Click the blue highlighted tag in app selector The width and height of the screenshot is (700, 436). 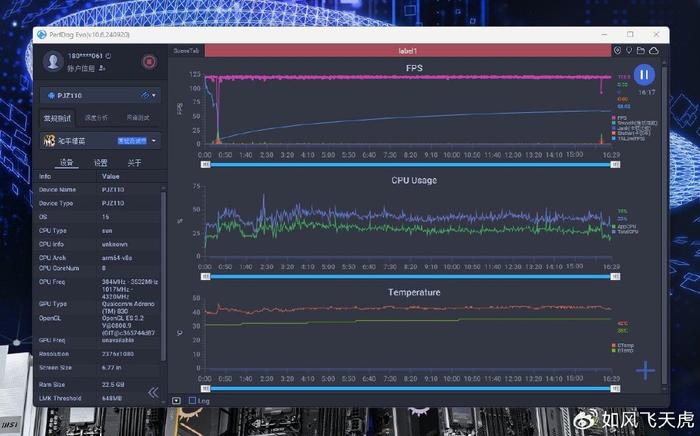[x=132, y=141]
